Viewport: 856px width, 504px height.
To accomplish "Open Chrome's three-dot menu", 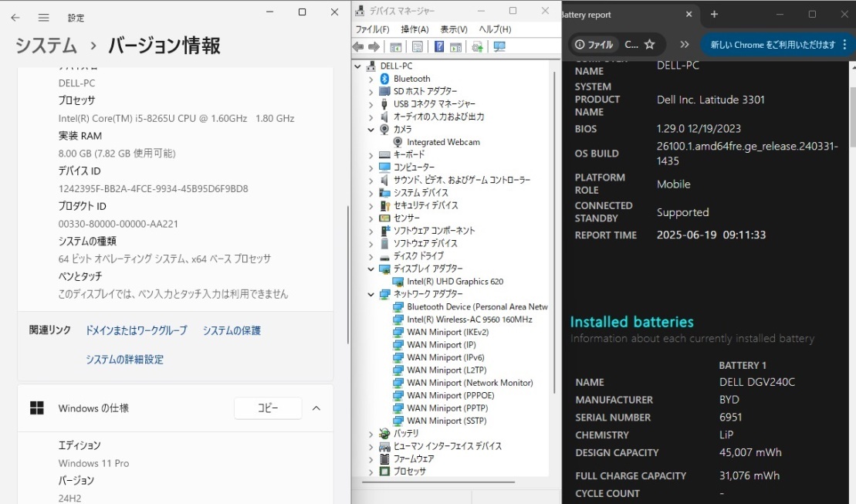I will (x=845, y=44).
